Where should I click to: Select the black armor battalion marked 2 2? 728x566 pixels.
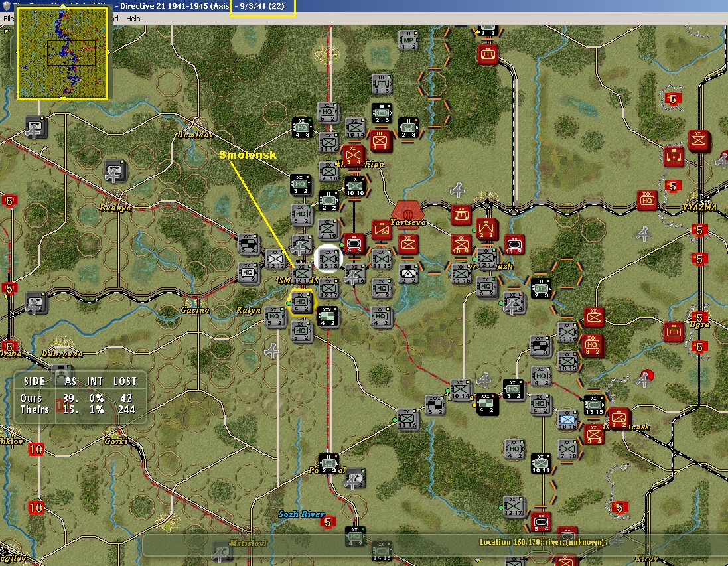(328, 200)
